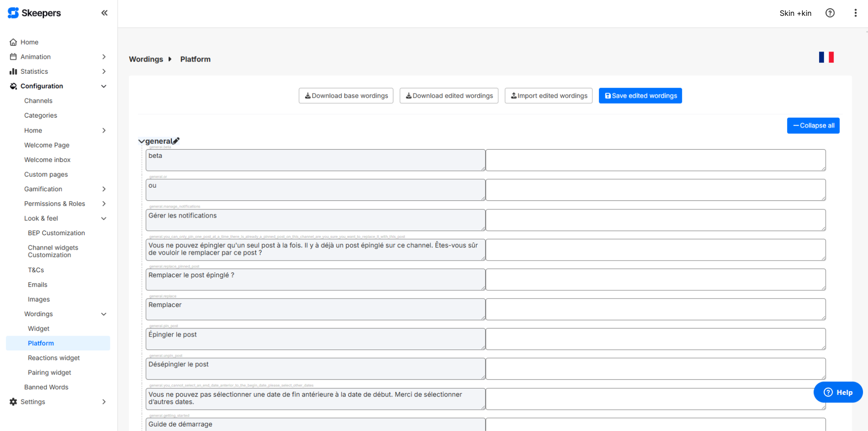Expand the Gamification submenu arrow
This screenshot has width=868, height=431.
pyautogui.click(x=104, y=189)
